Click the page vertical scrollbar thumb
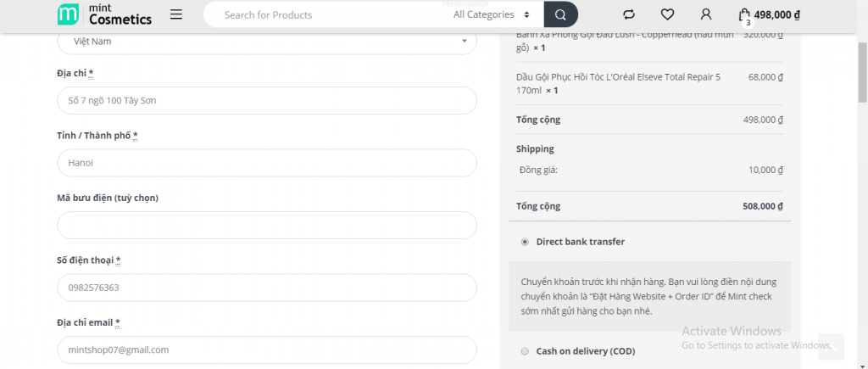Screen dimensions: 868x369 tap(862, 72)
